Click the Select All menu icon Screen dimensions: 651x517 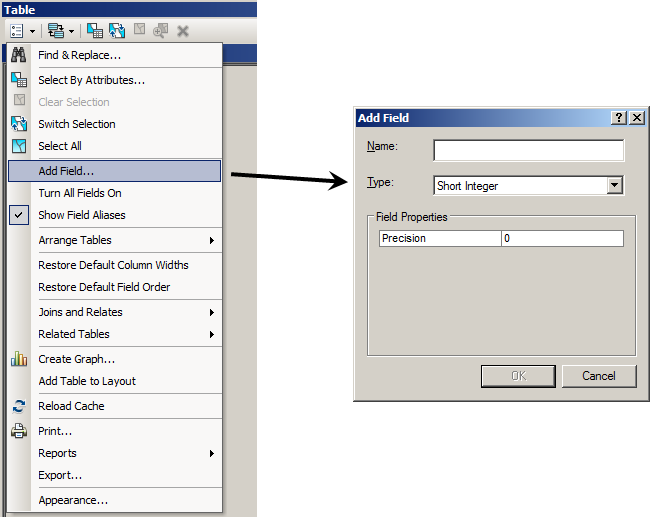tap(19, 146)
